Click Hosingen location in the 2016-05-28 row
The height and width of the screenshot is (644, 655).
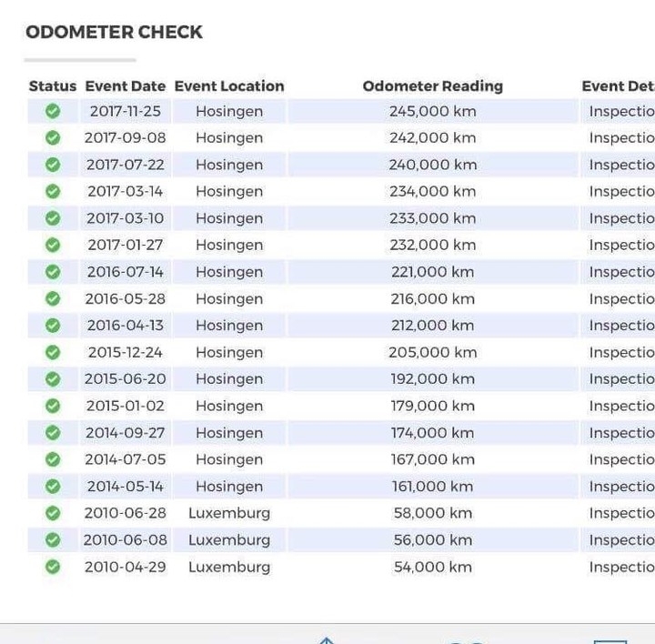click(229, 299)
